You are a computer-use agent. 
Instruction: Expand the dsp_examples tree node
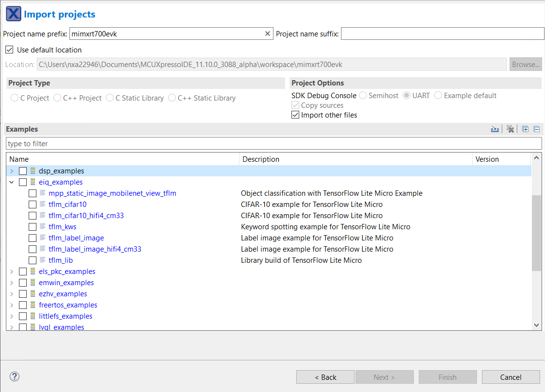coord(12,171)
